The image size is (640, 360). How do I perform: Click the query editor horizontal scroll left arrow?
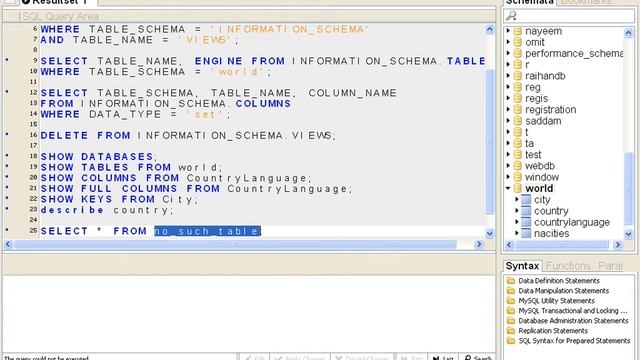pos(8,244)
